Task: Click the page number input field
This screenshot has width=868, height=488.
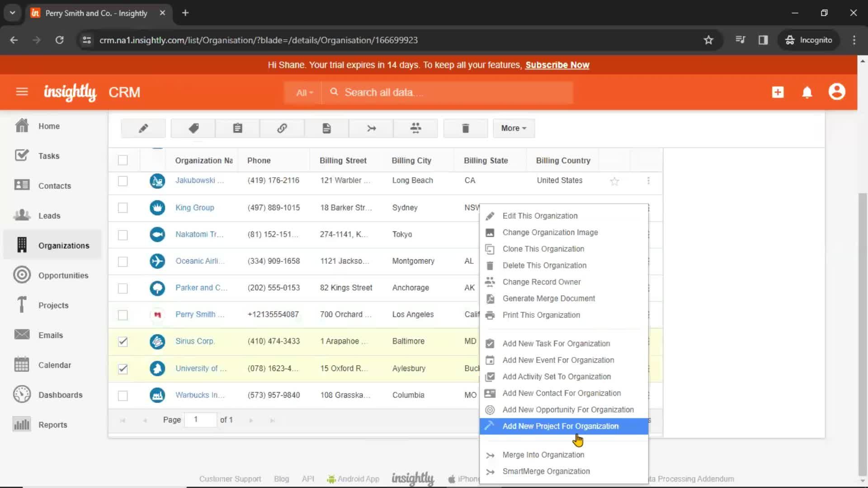Action: click(x=201, y=420)
